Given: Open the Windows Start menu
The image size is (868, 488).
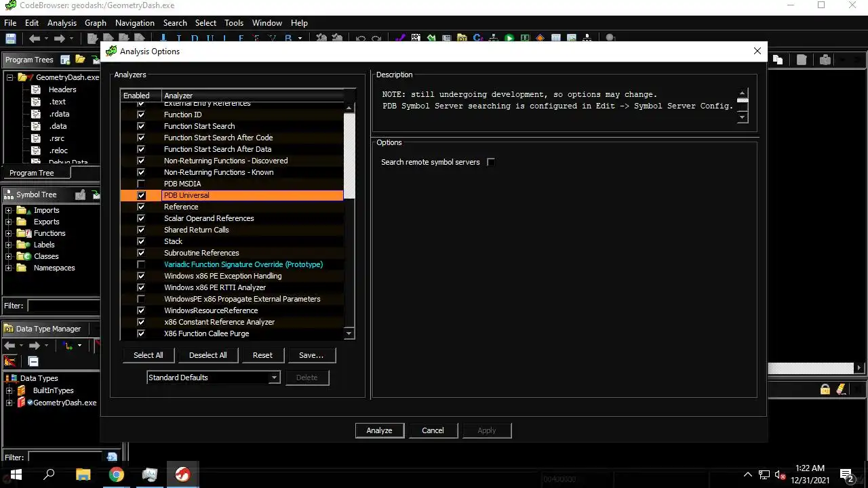Looking at the screenshot, I should click(x=16, y=474).
